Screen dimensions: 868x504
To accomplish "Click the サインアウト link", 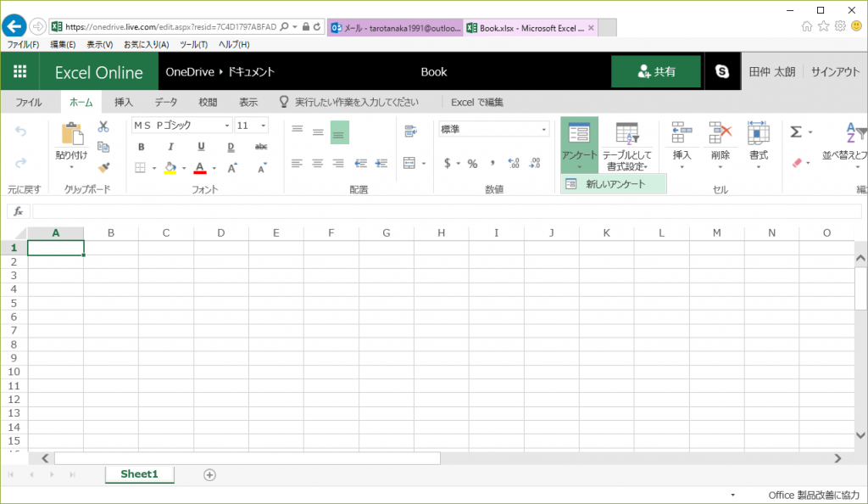I will (x=835, y=71).
